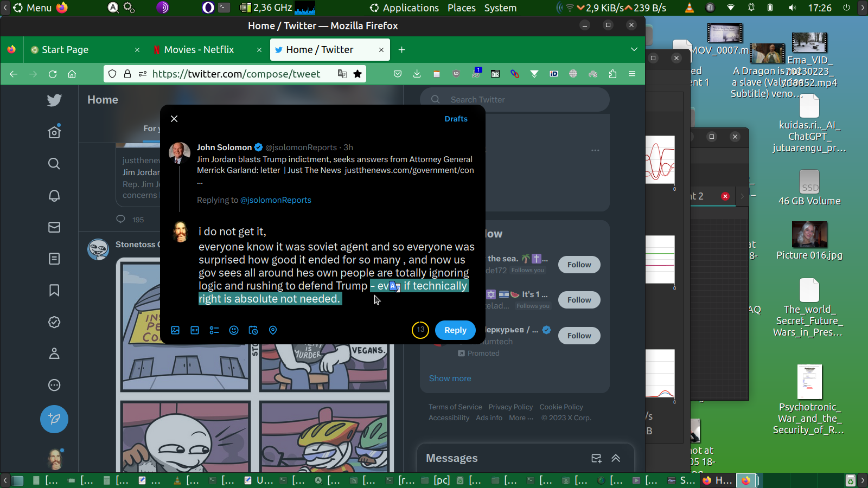Open reply comments count 195
The height and width of the screenshot is (488, 868).
130,220
